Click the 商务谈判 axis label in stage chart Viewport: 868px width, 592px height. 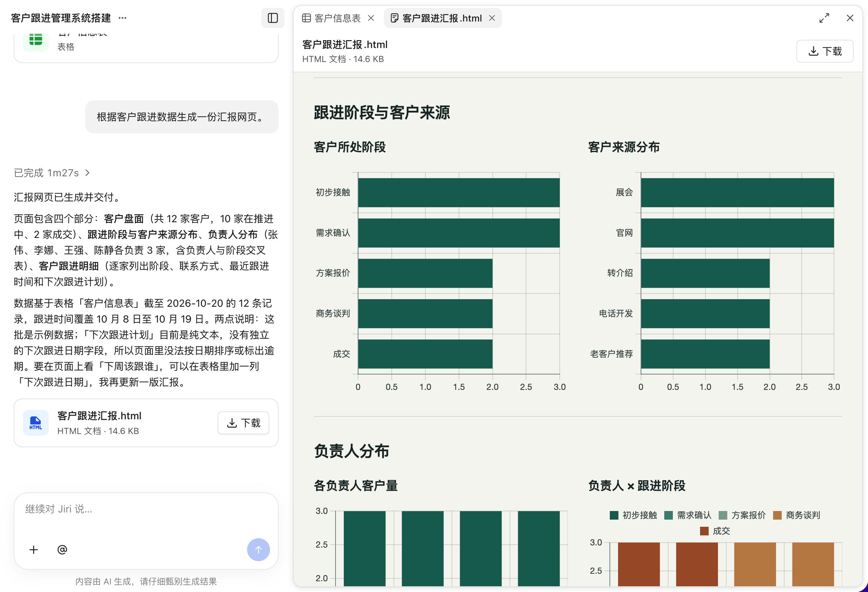333,314
